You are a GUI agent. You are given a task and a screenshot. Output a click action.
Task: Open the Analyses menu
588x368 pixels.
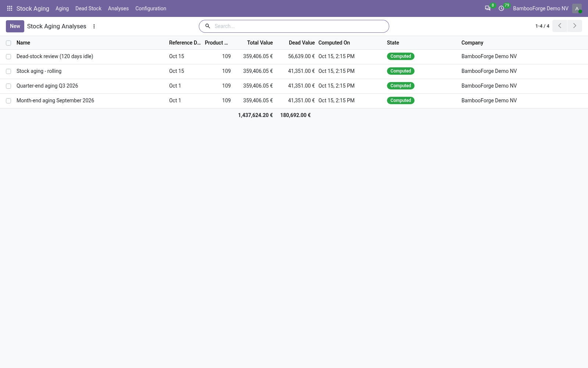(118, 8)
